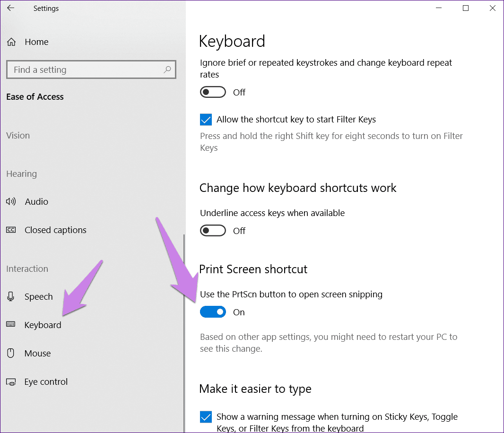504x433 pixels.
Task: Select Closed captions in the sidebar
Action: tap(55, 230)
